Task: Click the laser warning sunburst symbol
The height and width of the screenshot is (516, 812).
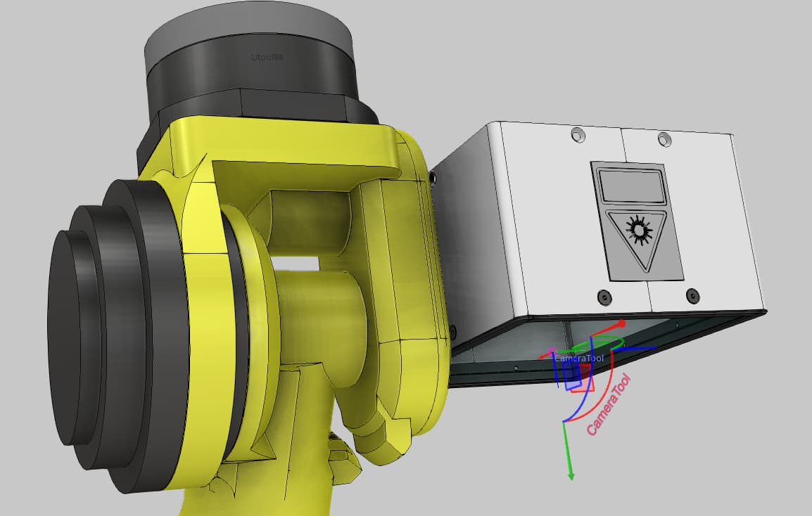Action: (x=639, y=231)
